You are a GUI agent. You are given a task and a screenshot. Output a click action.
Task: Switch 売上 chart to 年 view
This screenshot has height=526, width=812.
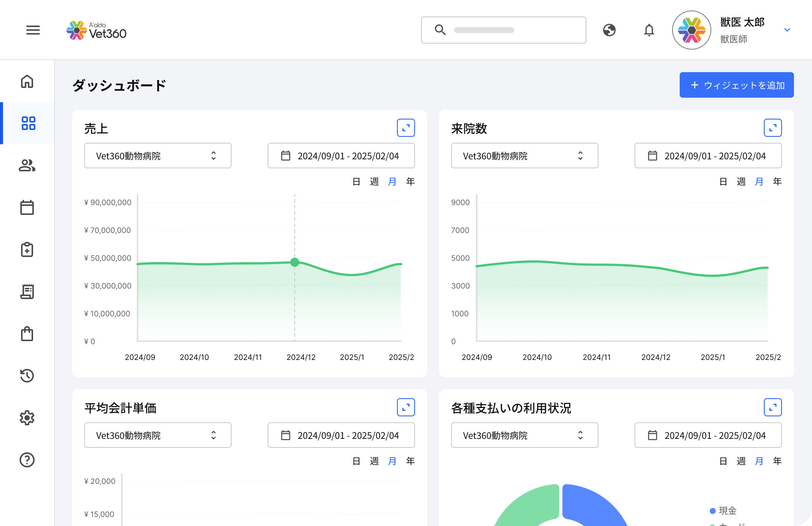coord(411,182)
